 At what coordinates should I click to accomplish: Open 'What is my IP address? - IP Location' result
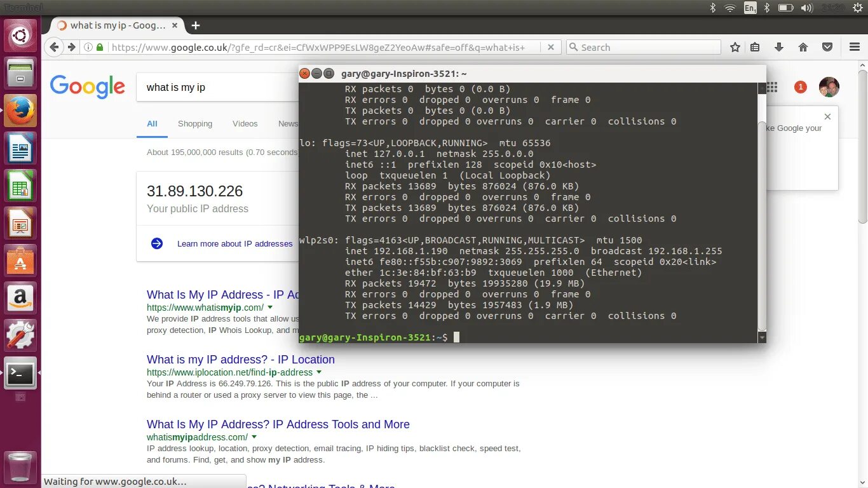point(241,359)
